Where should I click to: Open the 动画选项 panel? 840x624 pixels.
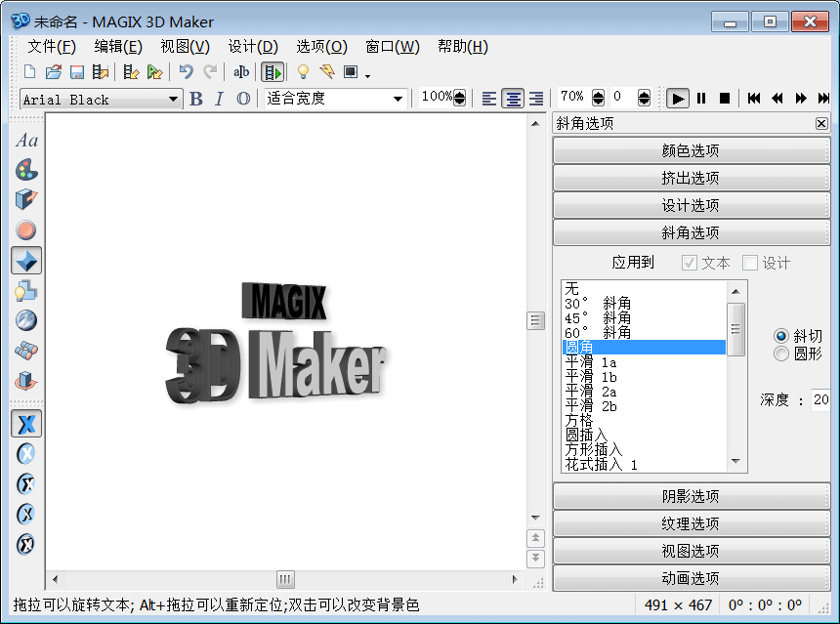coord(690,578)
